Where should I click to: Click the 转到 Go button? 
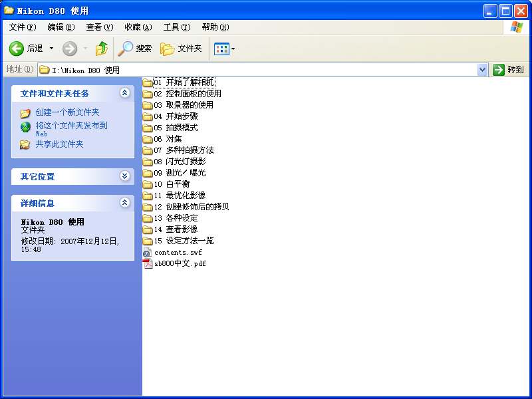coord(509,70)
